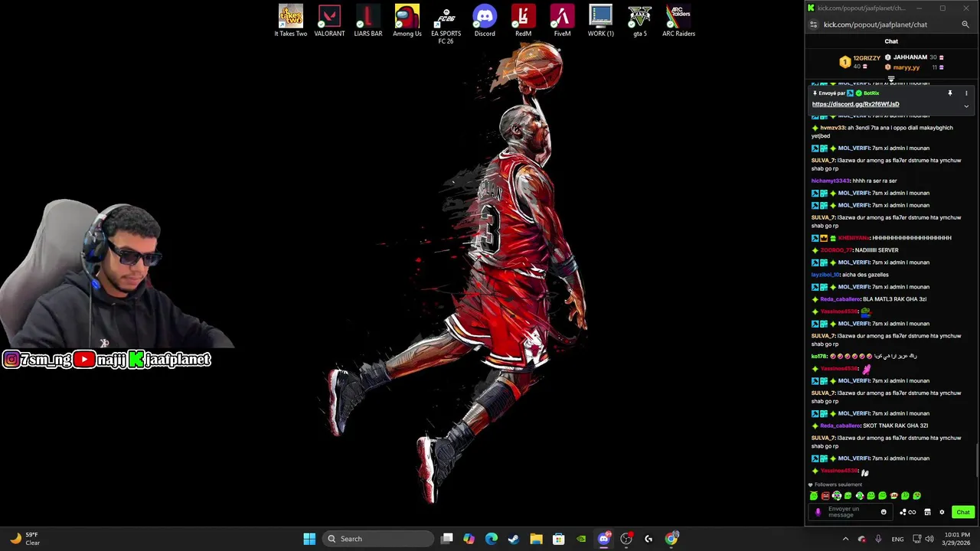The image size is (980, 551).
Task: Open the pinned message three-dot menu
Action: point(966,93)
